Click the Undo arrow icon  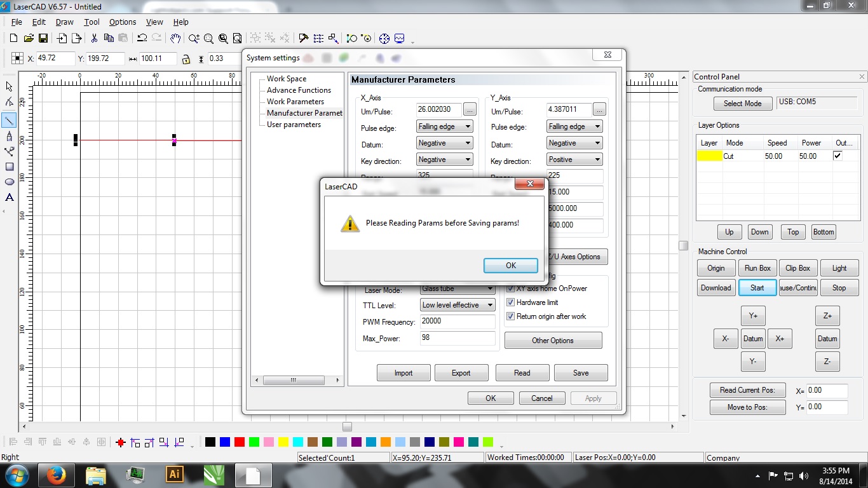(142, 38)
